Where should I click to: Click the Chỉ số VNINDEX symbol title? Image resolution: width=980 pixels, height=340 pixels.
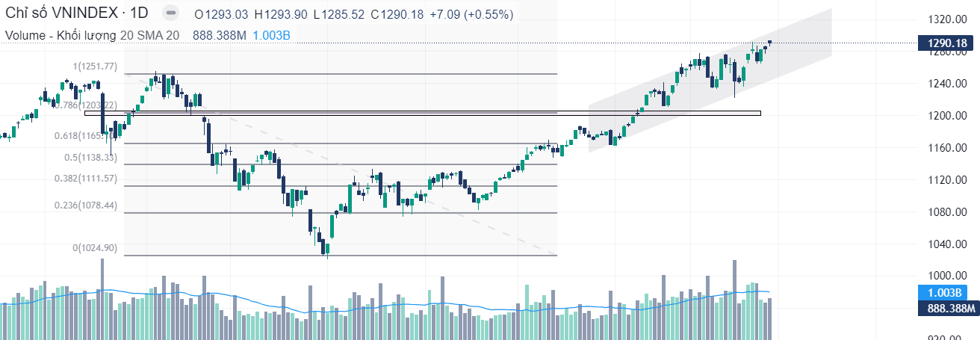76,14
